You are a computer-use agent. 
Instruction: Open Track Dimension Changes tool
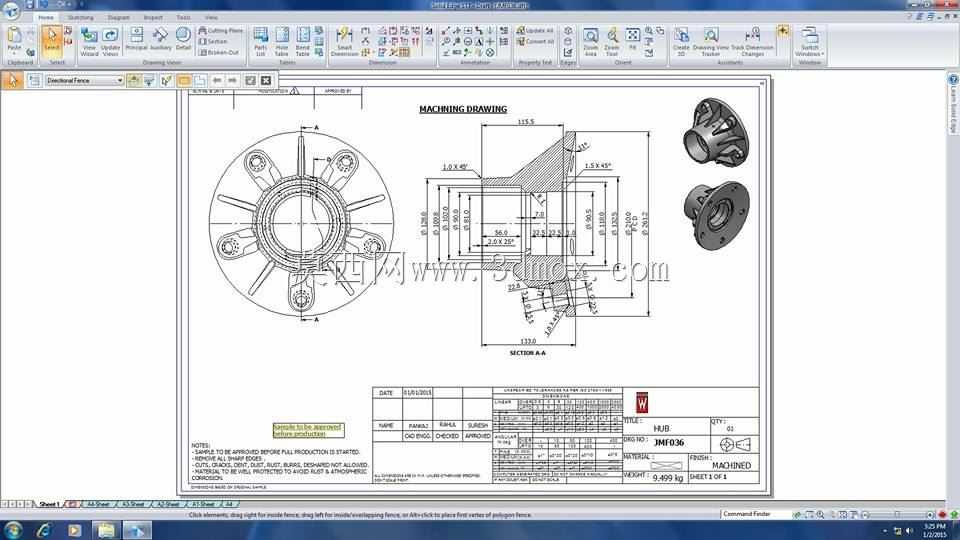[x=752, y=42]
